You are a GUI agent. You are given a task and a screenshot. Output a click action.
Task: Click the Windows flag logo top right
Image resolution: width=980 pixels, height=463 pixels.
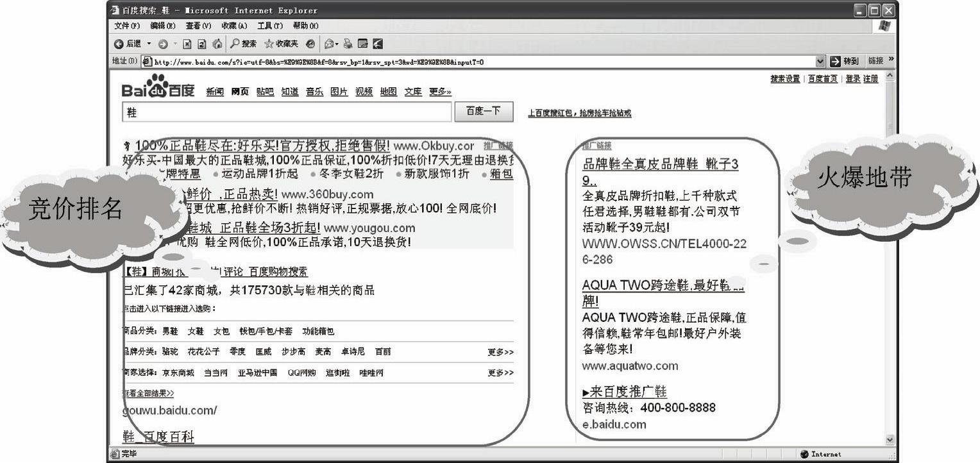tap(886, 26)
